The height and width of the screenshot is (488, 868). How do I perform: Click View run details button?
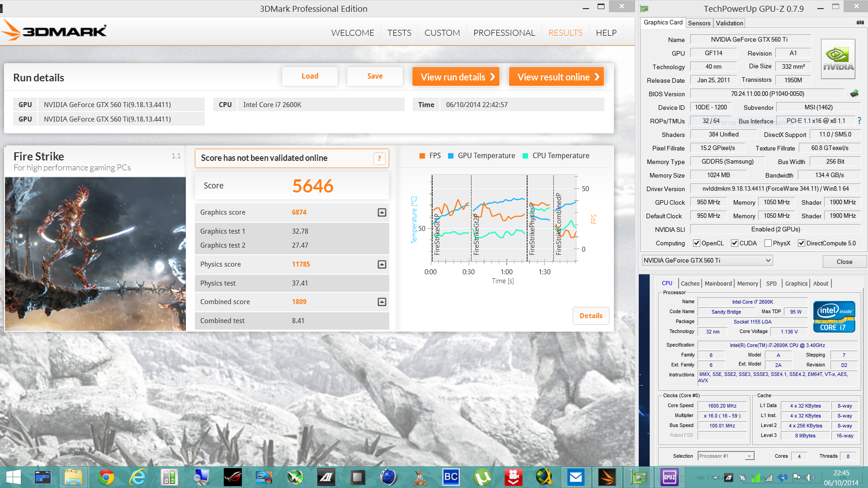(x=456, y=77)
